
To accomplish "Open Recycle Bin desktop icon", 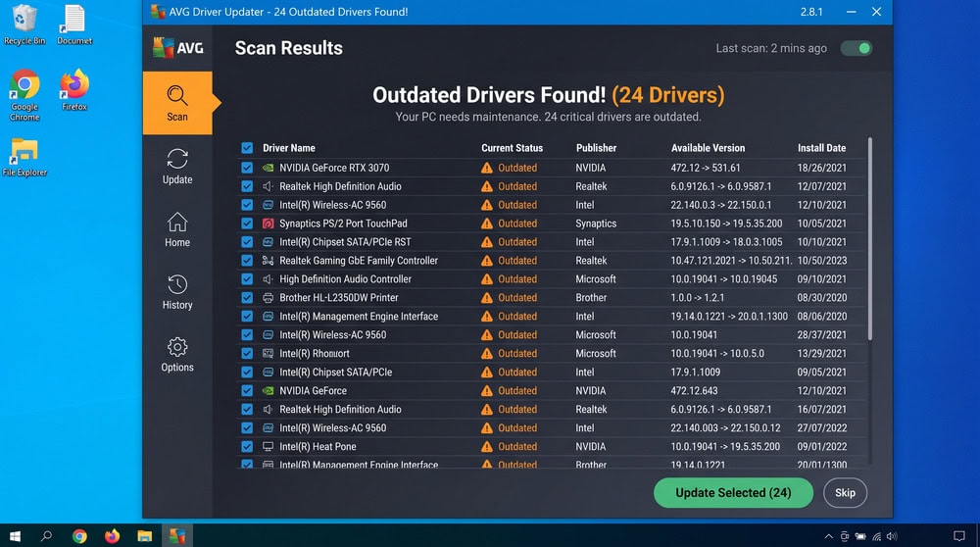I will [x=24, y=25].
